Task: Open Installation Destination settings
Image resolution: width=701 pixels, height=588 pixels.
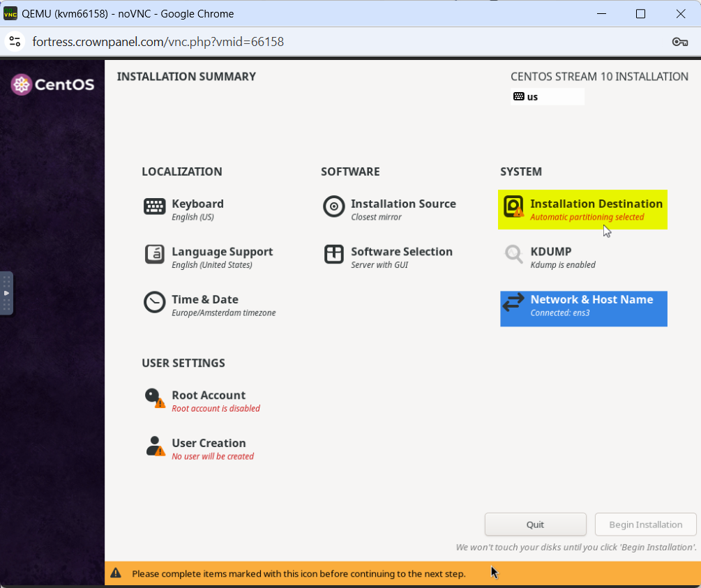Action: (582, 210)
